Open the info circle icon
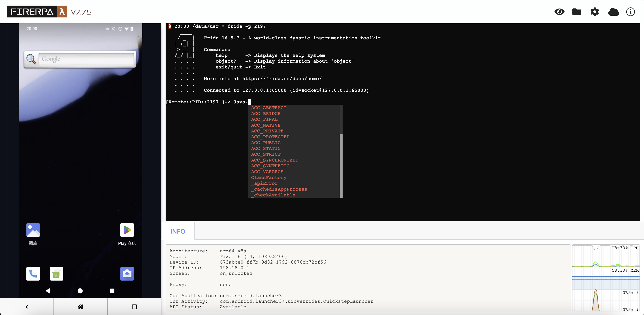 click(630, 12)
